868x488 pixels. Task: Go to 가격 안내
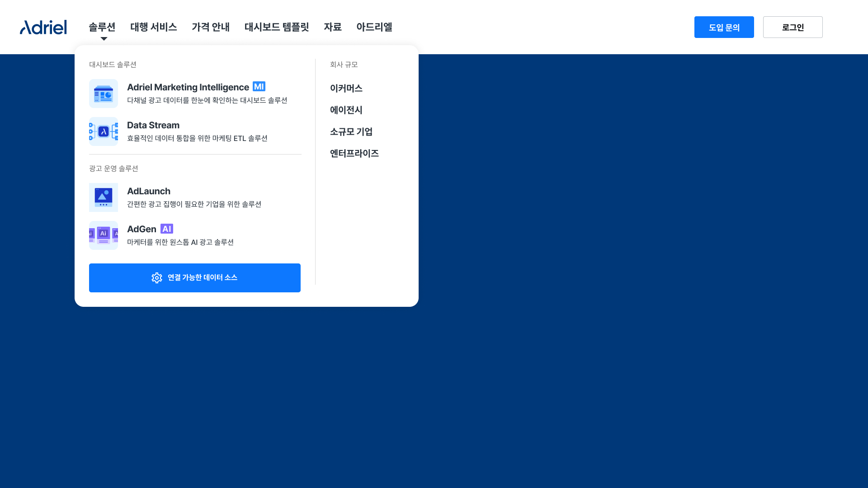(x=211, y=27)
